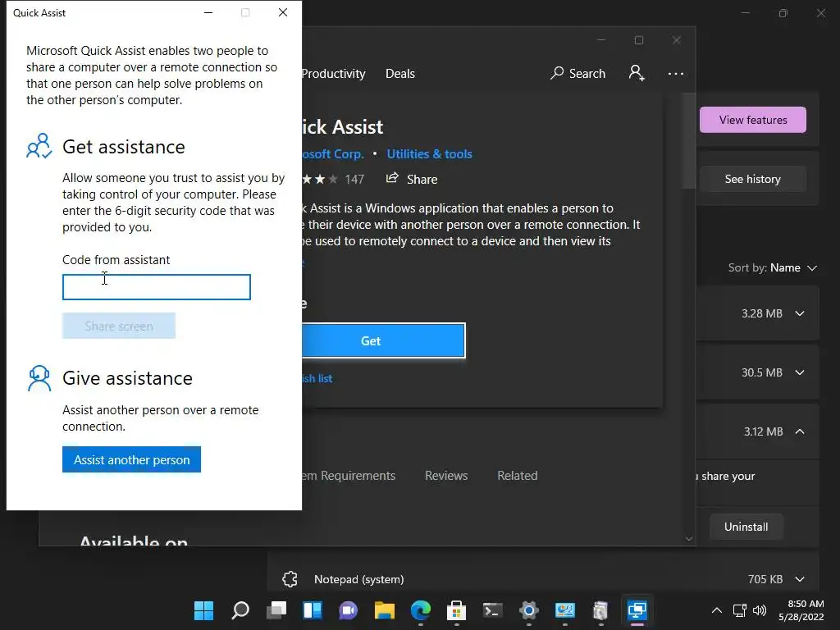The height and width of the screenshot is (630, 840).
Task: Click the Share icon in Store page
Action: click(x=392, y=178)
